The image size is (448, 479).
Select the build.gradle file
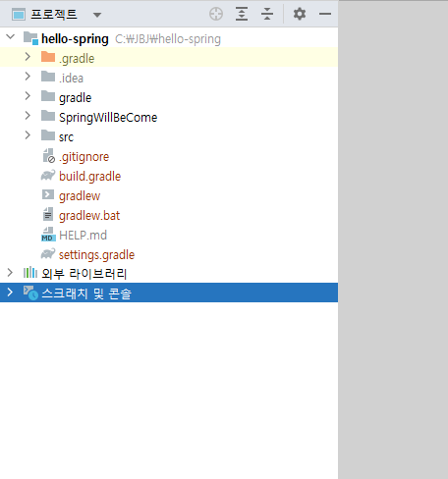(90, 177)
